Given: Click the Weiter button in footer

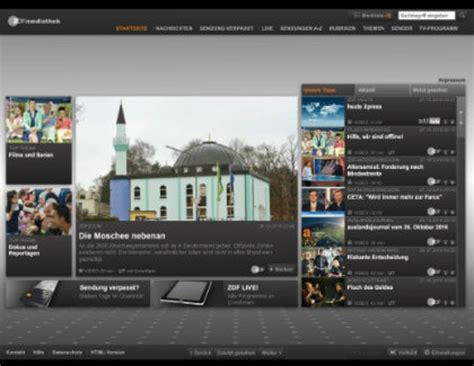Looking at the screenshot, I should (x=271, y=353).
